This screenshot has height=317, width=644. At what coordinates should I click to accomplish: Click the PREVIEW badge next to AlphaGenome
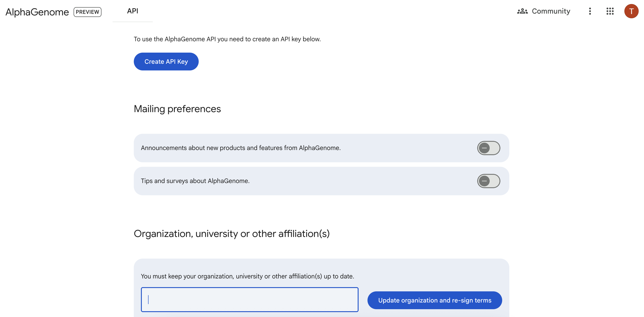[87, 12]
